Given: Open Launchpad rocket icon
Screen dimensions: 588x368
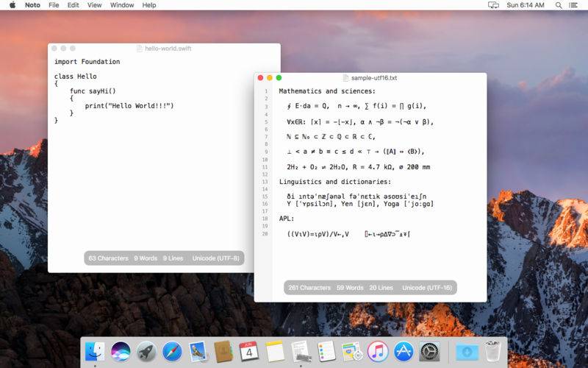Looking at the screenshot, I should point(146,352).
